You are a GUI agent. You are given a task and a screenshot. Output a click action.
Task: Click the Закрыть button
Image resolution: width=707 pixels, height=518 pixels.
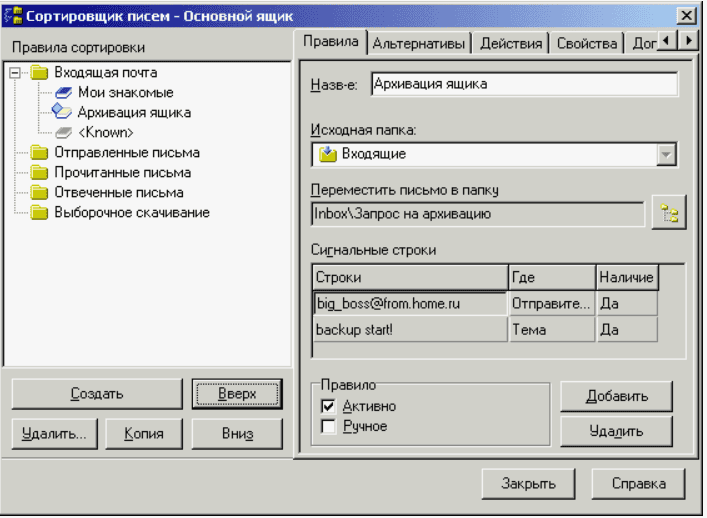pos(528,484)
